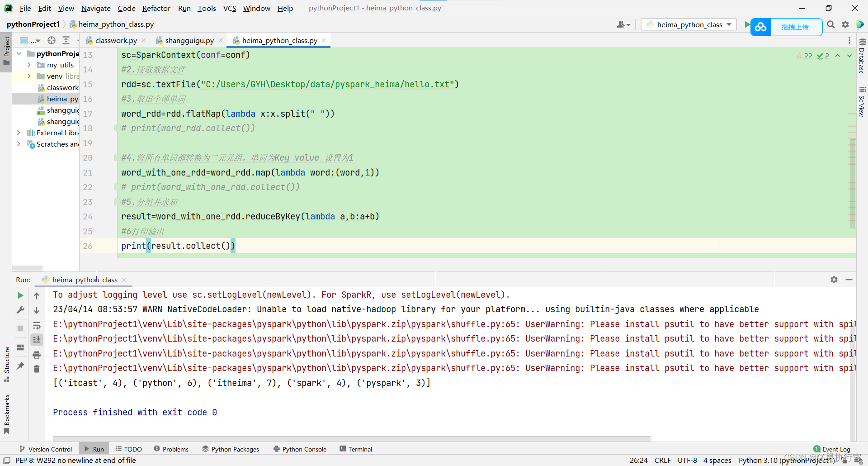Toggle the SciView tool window
This screenshot has width=868, height=466.
click(862, 102)
